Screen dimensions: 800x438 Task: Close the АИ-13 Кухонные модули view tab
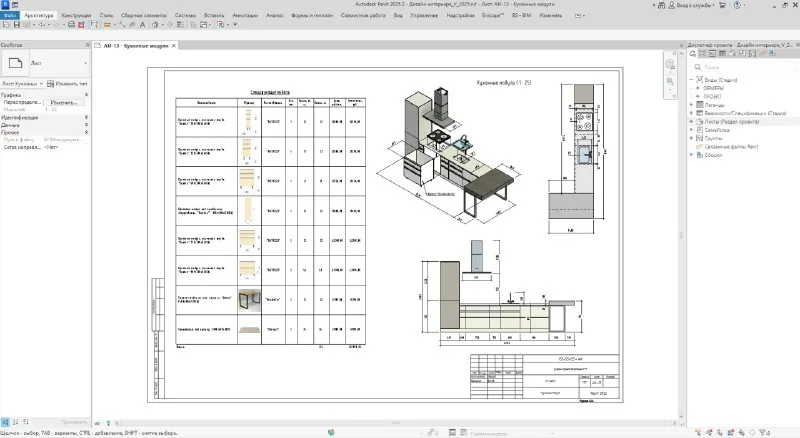pos(174,45)
